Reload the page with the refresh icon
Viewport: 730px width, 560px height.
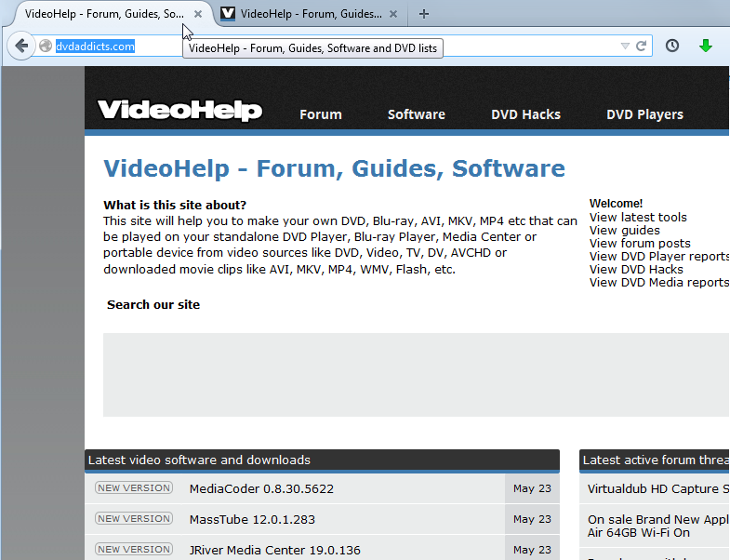tap(641, 46)
